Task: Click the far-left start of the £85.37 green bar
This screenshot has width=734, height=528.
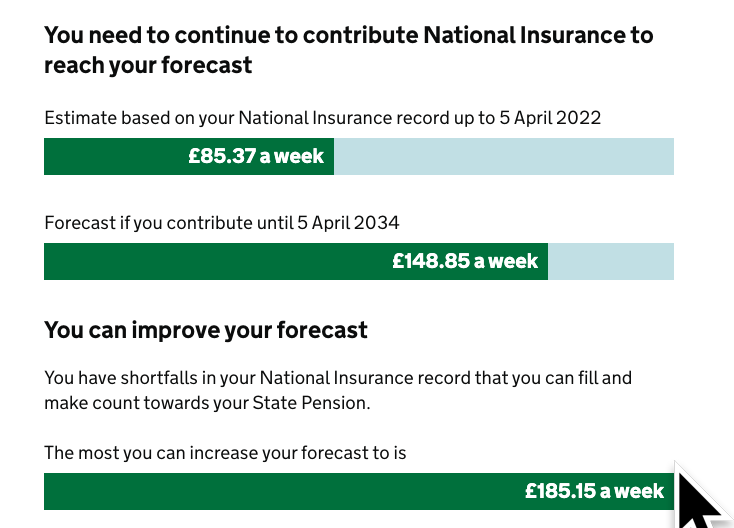Action: coord(52,157)
